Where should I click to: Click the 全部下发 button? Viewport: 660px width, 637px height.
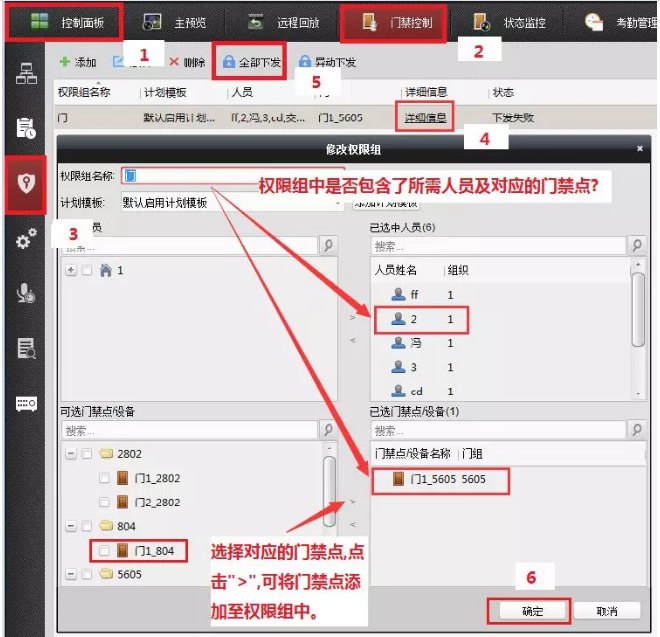pos(251,62)
